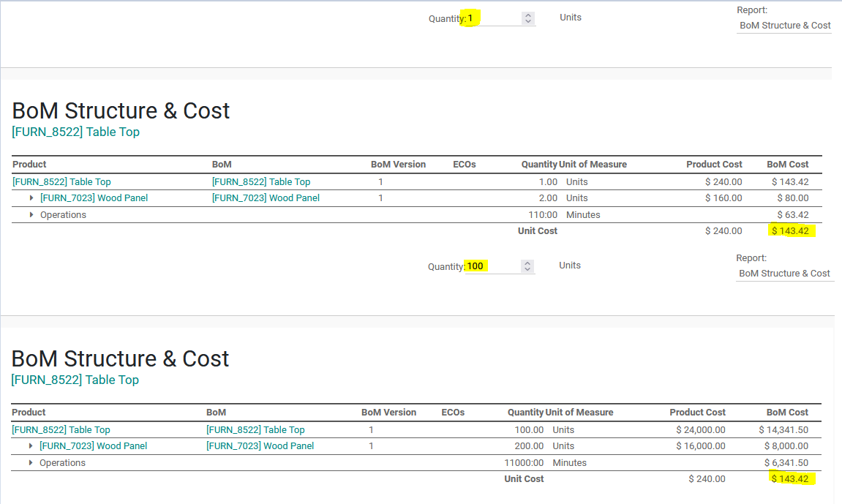Viewport: 842px width, 504px height.
Task: Click 'ECOs' column header in second table
Action: 453,413
